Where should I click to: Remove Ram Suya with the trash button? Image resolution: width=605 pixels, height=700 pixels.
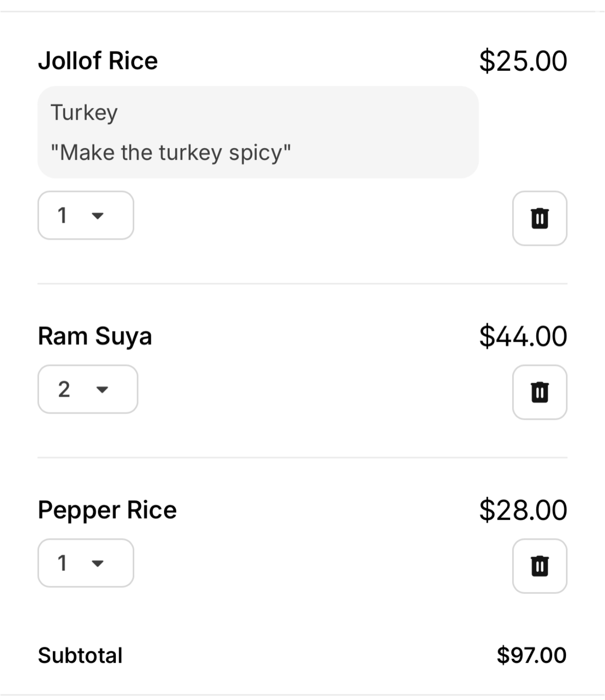pyautogui.click(x=540, y=392)
